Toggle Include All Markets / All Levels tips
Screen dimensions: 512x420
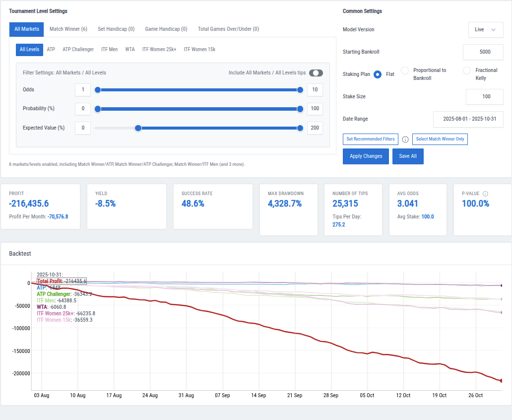[x=316, y=72]
